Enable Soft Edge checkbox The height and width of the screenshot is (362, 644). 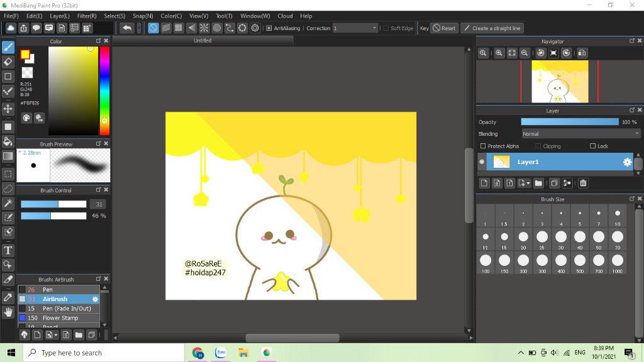point(386,28)
